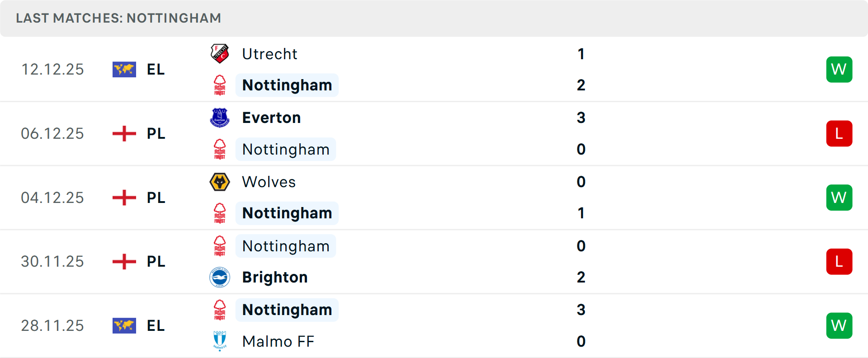The image size is (868, 358).
Task: Click England flag icon for 06.12.25 match
Action: 124,133
